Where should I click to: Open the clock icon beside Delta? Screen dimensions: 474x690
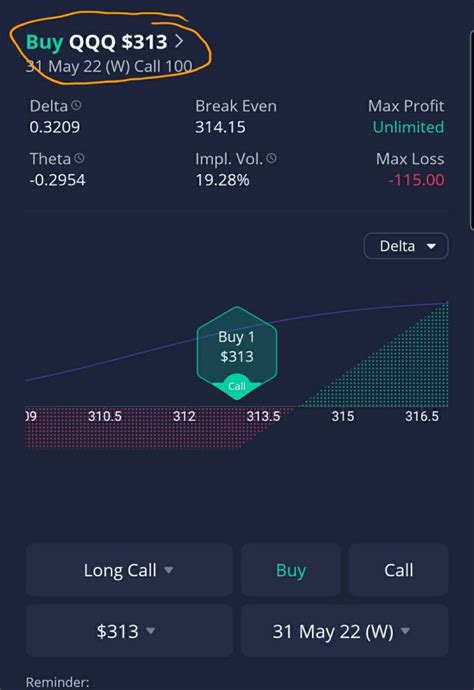[76, 106]
